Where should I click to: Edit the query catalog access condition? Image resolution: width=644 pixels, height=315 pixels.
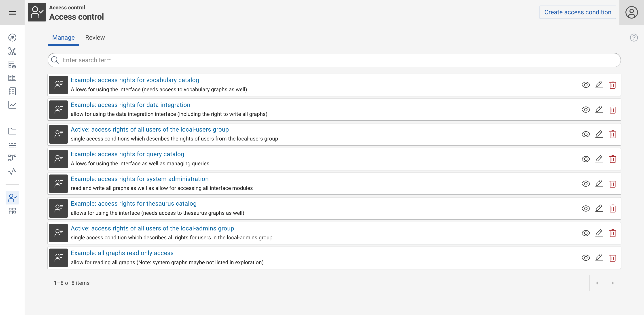(x=599, y=159)
